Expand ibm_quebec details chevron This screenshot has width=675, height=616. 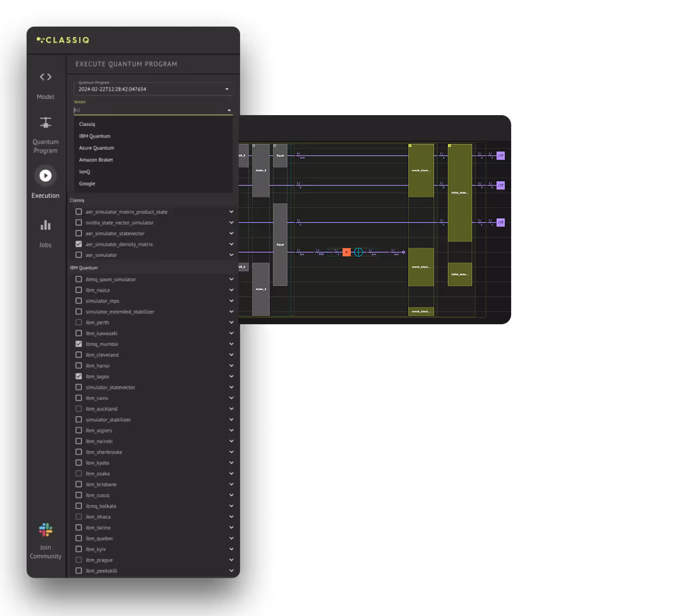(x=231, y=538)
